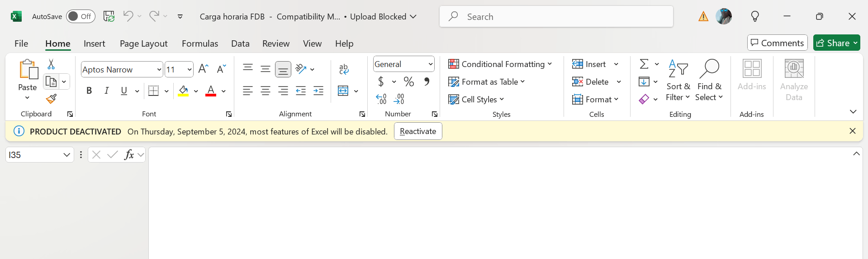Apply top align to cells
Image resolution: width=868 pixels, height=259 pixels.
pyautogui.click(x=247, y=69)
